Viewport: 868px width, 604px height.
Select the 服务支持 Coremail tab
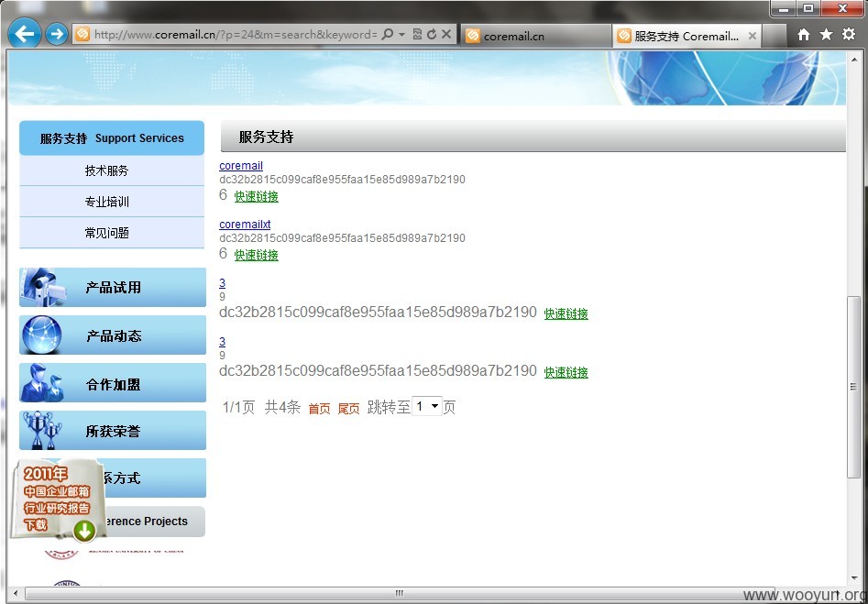[x=687, y=36]
